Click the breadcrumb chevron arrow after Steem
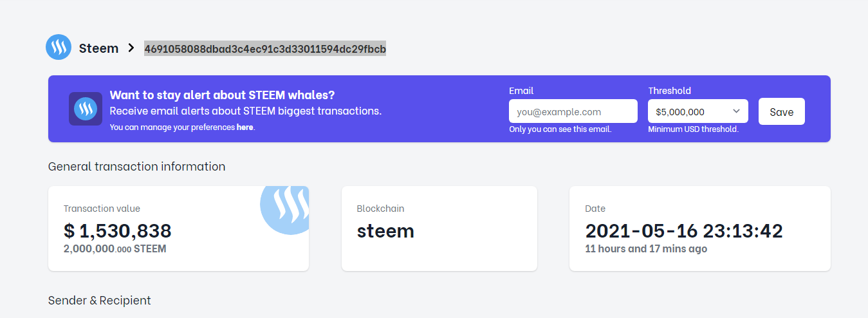This screenshot has height=318, width=868. pos(131,48)
